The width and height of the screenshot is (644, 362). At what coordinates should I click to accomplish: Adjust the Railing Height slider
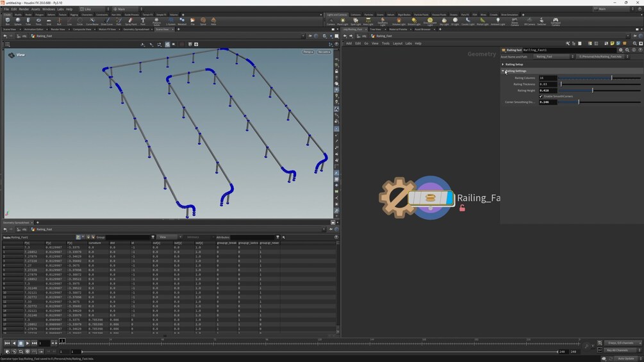coord(599,90)
